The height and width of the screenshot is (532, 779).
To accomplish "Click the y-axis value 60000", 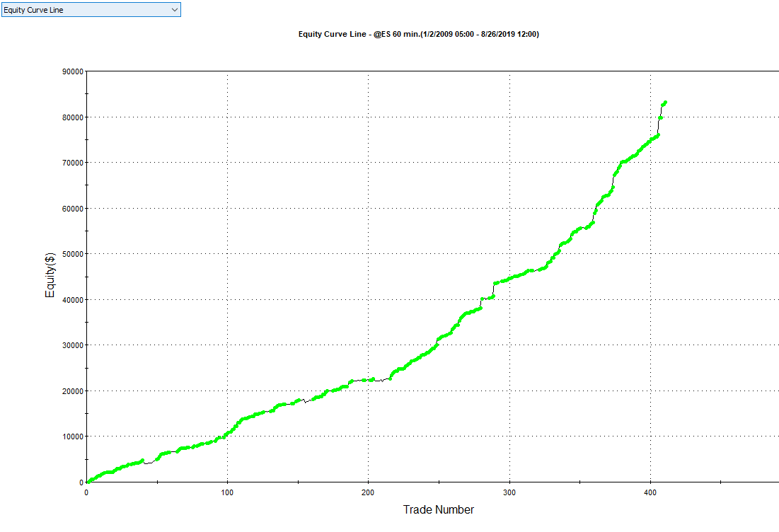I will point(73,209).
